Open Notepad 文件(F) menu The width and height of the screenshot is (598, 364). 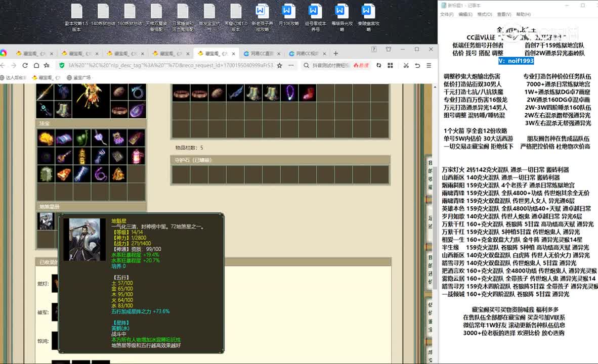pyautogui.click(x=447, y=15)
